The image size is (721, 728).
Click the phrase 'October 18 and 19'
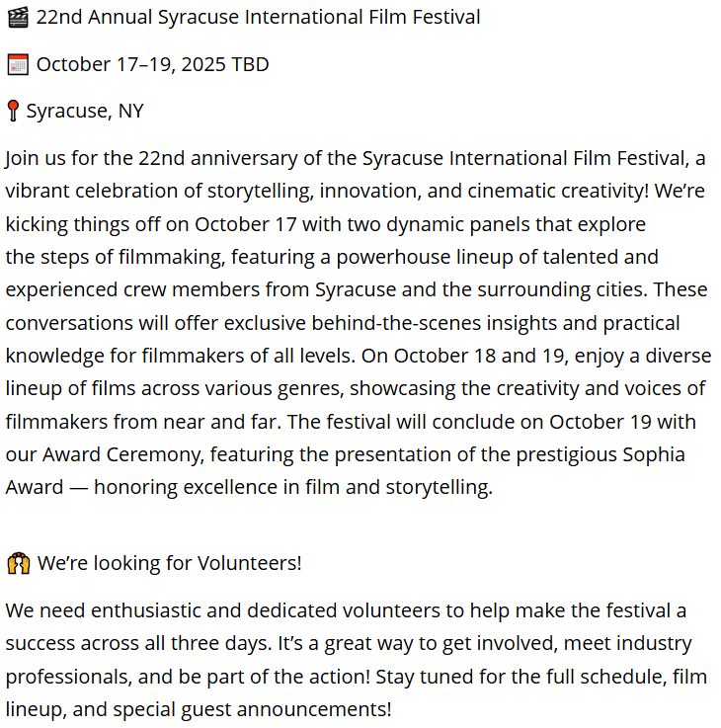click(481, 357)
